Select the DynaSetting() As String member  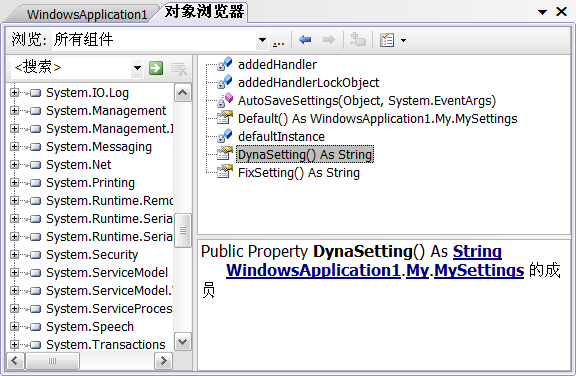coord(305,155)
